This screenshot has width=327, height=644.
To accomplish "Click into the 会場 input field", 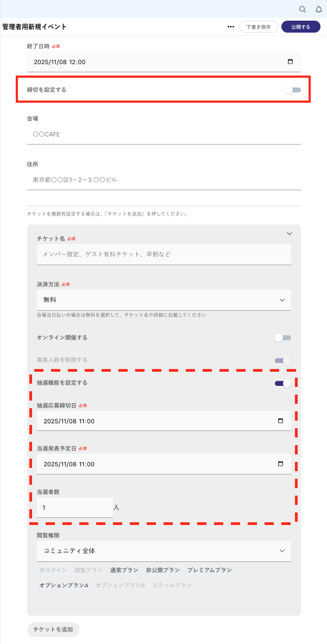I will click(163, 134).
